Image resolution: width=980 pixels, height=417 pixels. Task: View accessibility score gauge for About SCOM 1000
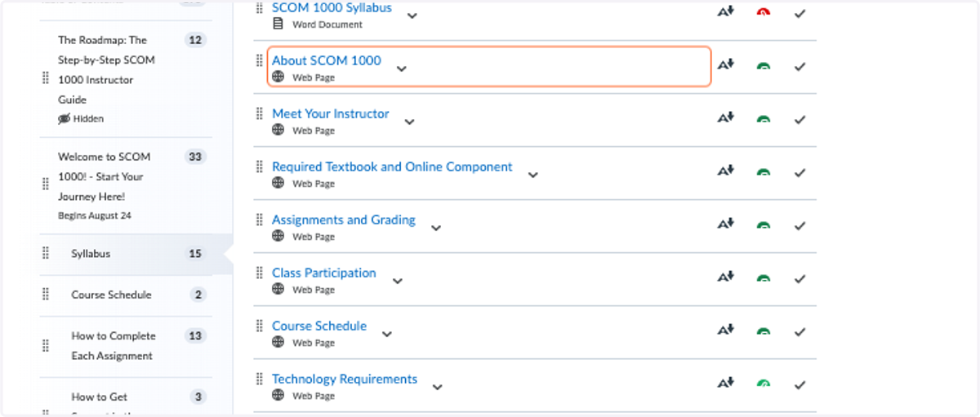764,66
